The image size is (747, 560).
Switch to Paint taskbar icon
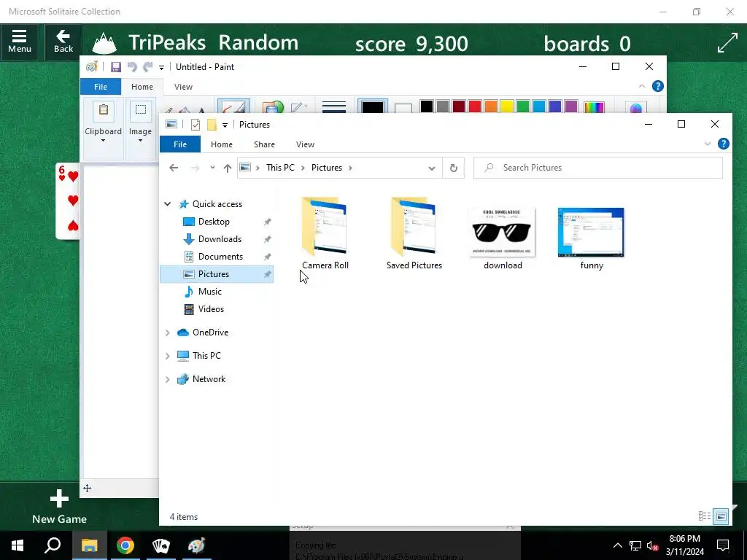[x=196, y=545]
